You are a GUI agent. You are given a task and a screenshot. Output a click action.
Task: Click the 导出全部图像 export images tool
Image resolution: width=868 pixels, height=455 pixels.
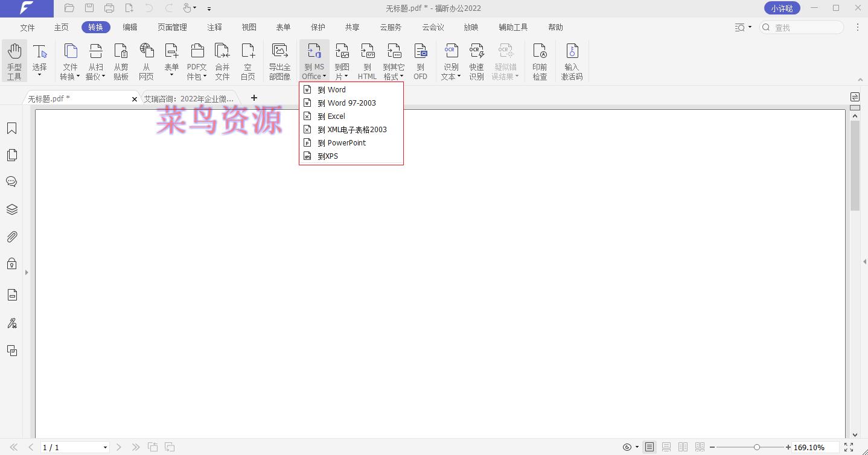coord(279,60)
